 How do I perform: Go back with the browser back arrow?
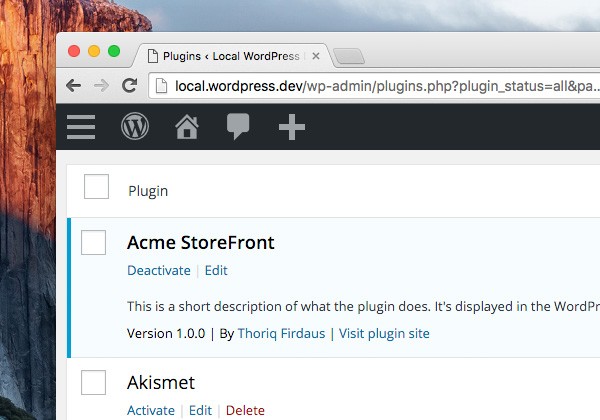(73, 85)
